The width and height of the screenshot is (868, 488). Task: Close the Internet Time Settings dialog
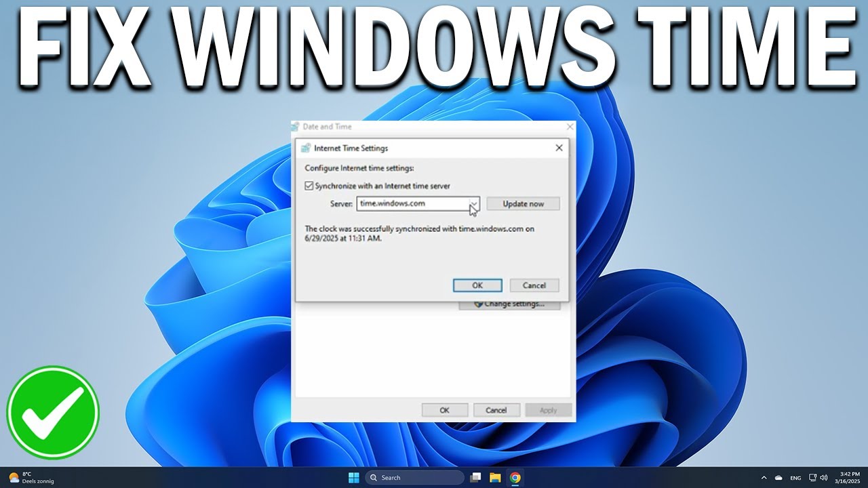coord(559,148)
